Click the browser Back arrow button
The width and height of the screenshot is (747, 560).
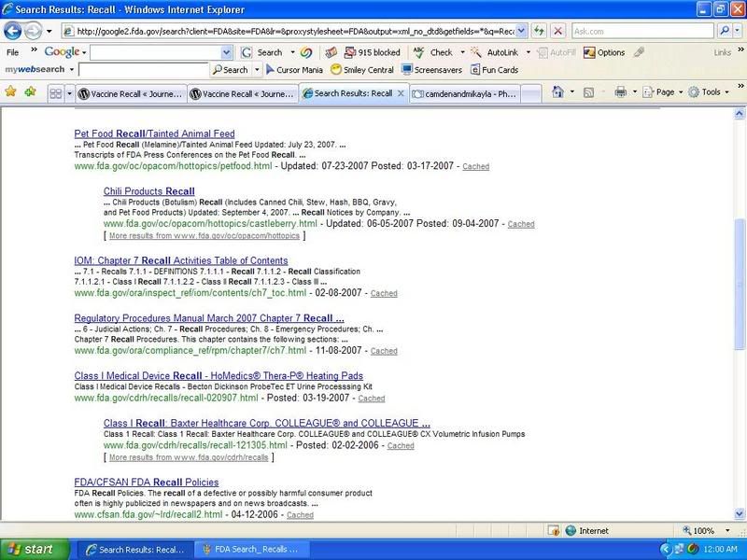(x=12, y=32)
